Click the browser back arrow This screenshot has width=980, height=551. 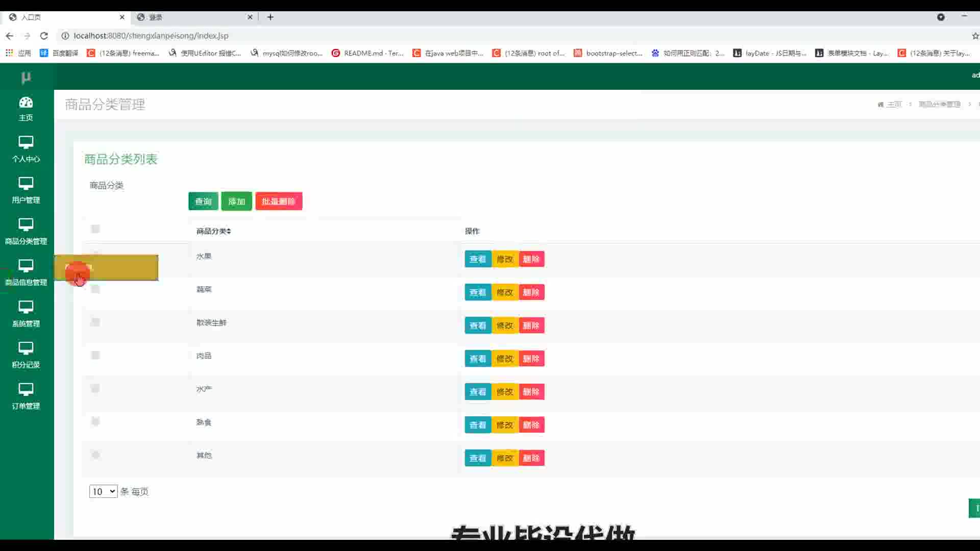click(9, 36)
